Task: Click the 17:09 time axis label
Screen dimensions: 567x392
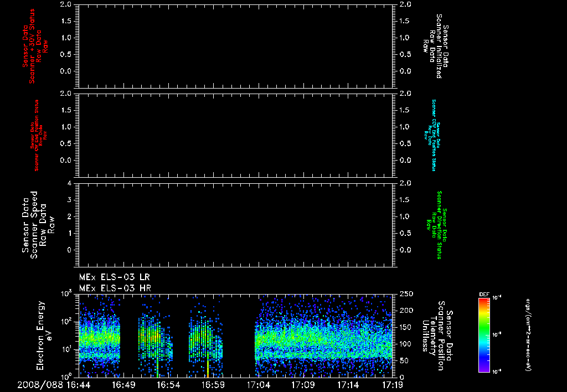Action: pyautogui.click(x=303, y=385)
